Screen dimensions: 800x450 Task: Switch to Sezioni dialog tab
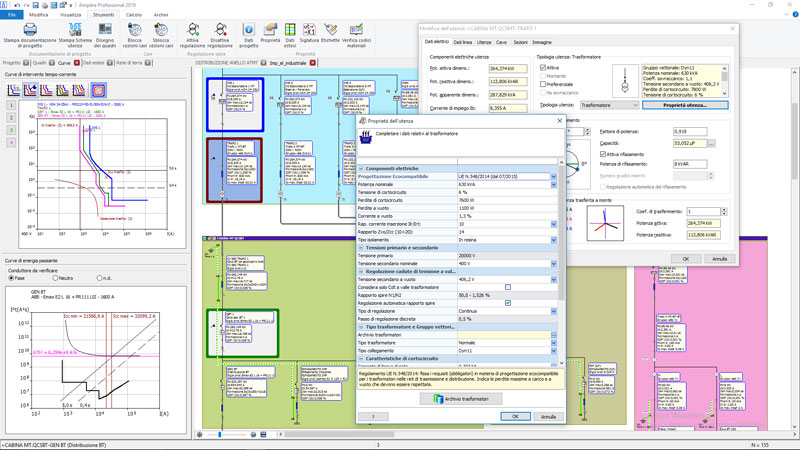coord(520,42)
